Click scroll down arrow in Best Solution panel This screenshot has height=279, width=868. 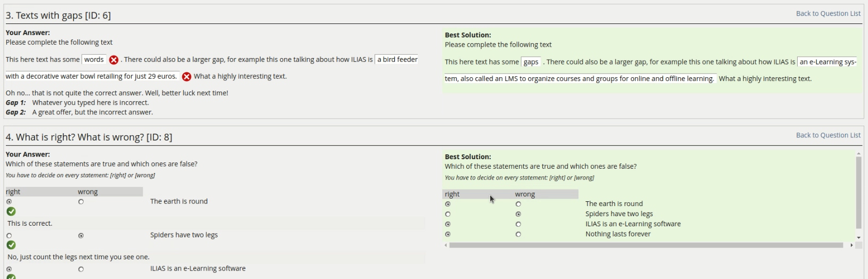click(x=858, y=237)
